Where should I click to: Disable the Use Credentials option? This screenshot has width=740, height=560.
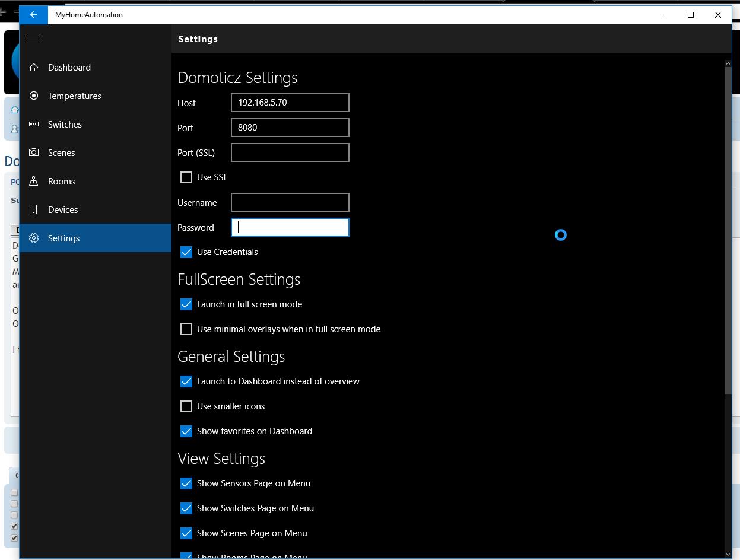click(186, 252)
